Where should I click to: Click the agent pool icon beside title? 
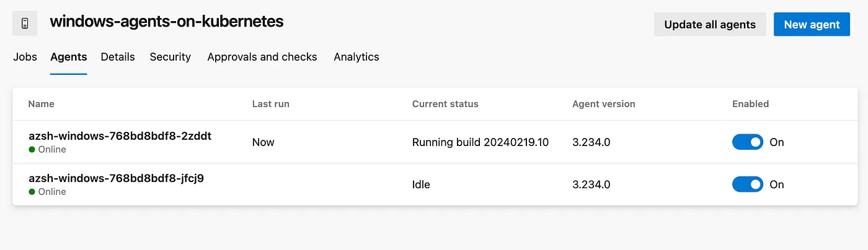[x=25, y=24]
